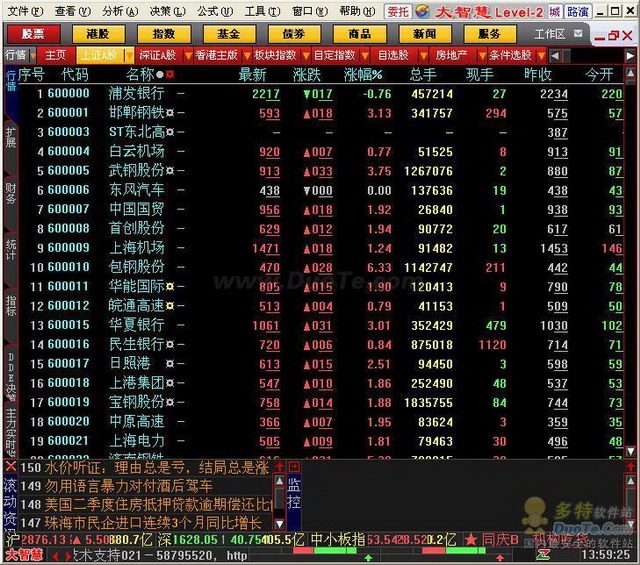Open the 委托 trading entrust button
This screenshot has width=640, height=565.
(398, 11)
